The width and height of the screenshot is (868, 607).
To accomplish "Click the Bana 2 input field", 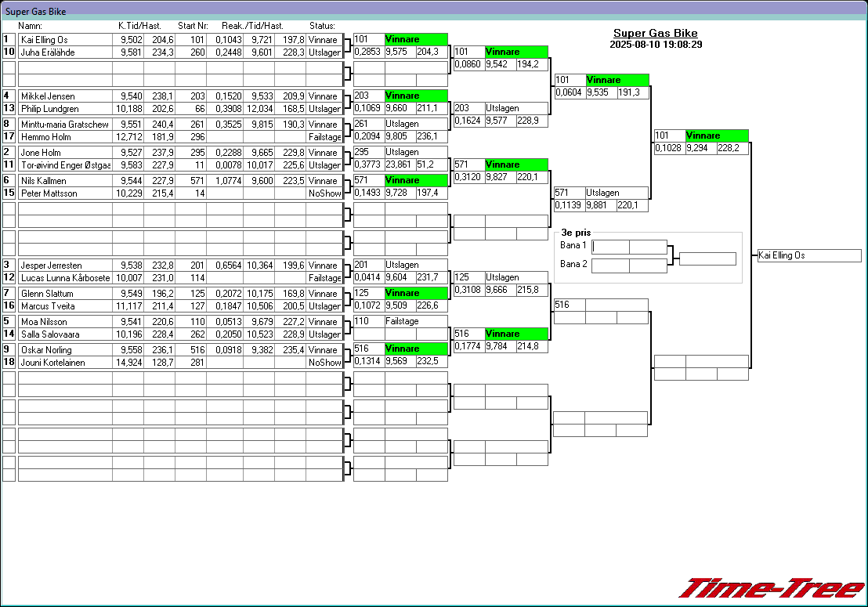I will (610, 266).
